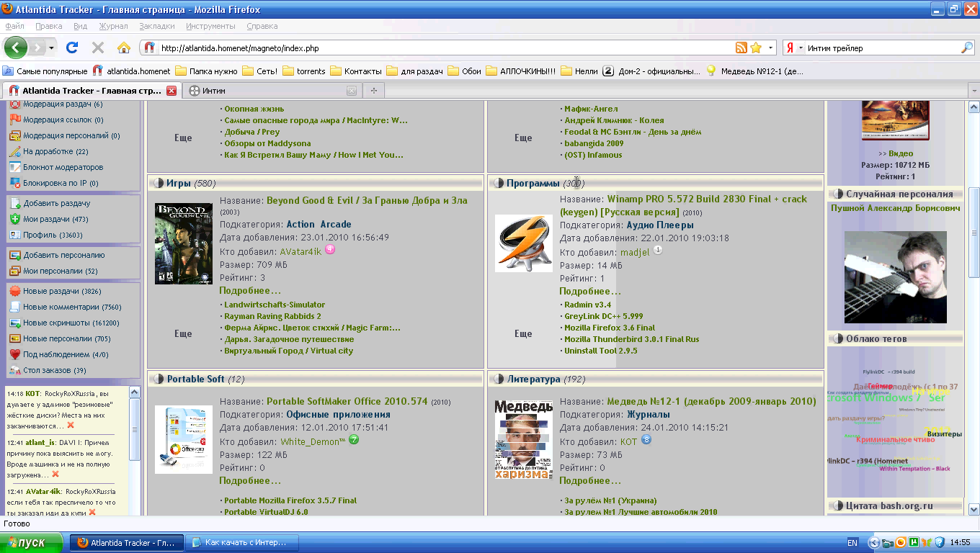Open the history dropdown beside Back/Forward

coord(51,48)
